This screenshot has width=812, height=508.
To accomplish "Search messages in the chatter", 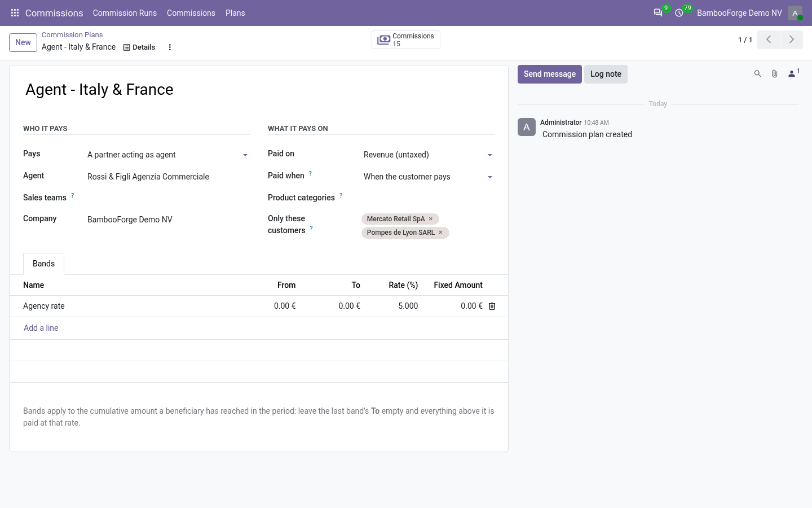I will point(758,74).
